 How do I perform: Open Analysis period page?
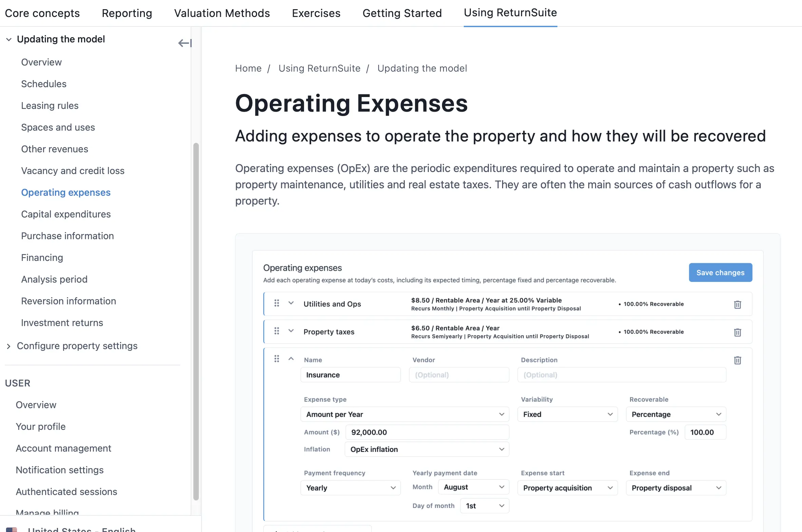tap(54, 279)
